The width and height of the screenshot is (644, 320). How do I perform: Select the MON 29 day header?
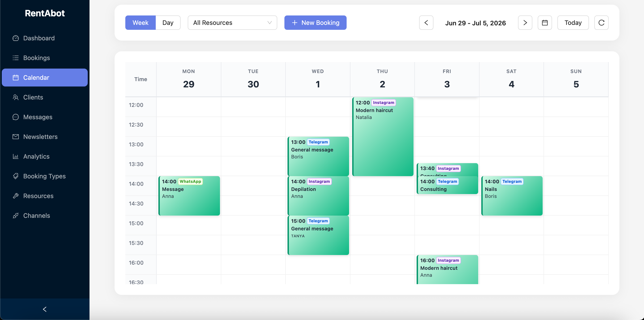click(x=189, y=79)
